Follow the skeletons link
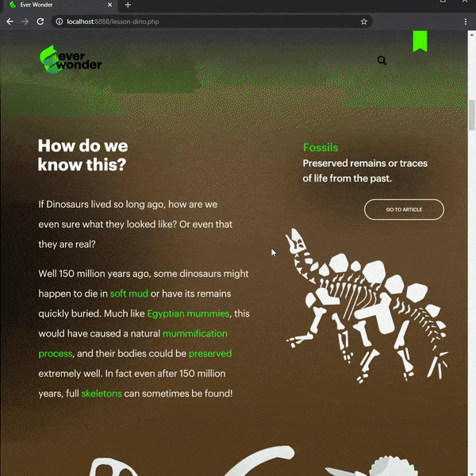 point(102,393)
